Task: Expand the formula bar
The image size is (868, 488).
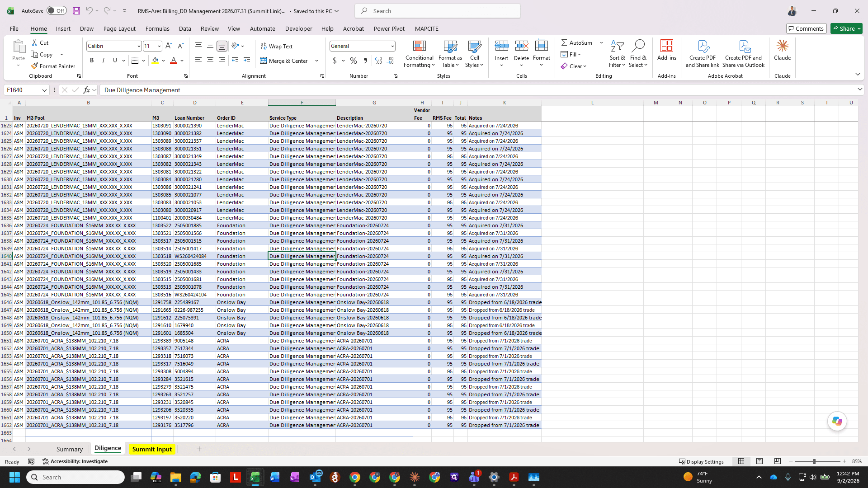Action: [x=859, y=89]
